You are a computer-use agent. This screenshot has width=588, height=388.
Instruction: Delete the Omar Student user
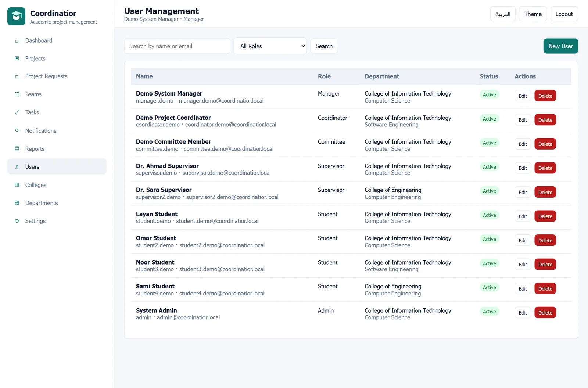545,240
